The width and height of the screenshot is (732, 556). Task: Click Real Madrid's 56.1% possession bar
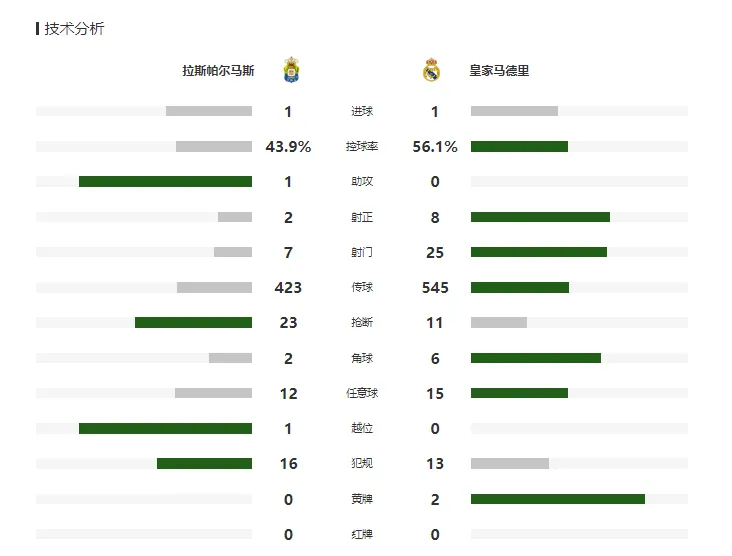coord(519,147)
